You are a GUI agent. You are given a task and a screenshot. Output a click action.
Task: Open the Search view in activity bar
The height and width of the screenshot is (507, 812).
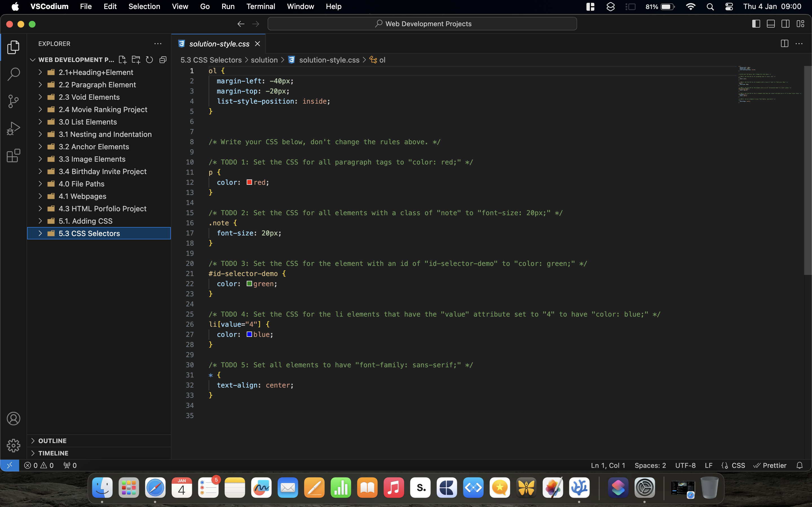pos(14,74)
